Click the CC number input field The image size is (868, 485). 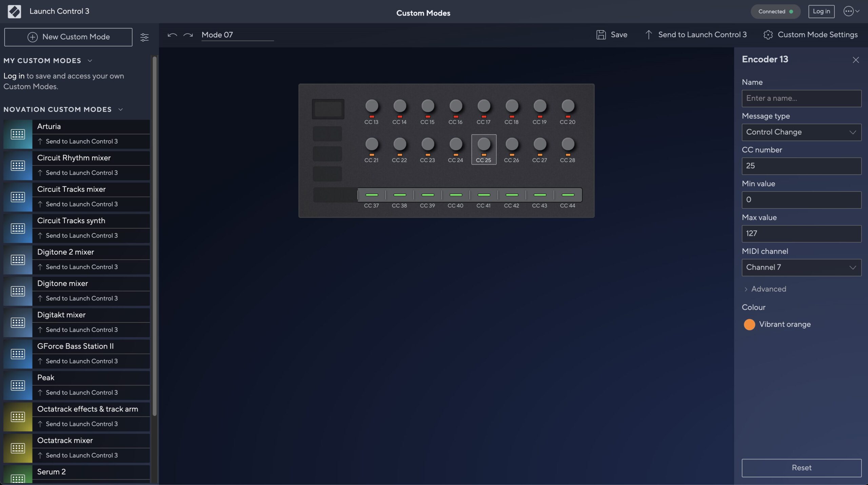coord(801,166)
